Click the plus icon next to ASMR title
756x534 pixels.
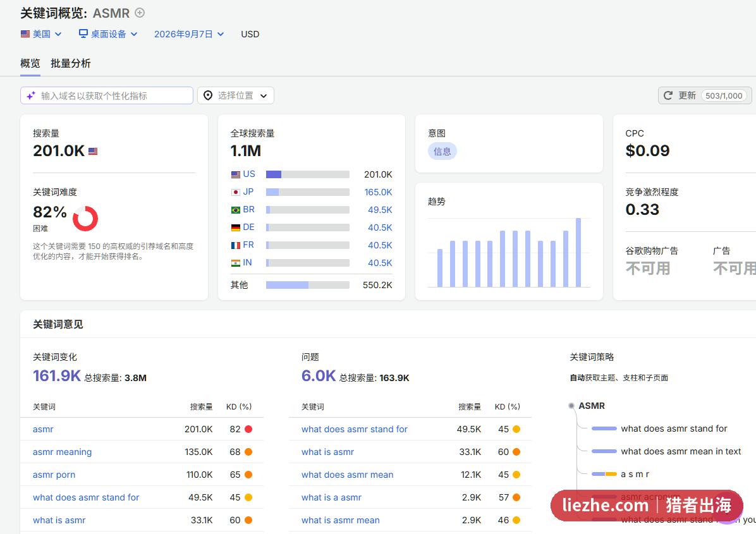[x=139, y=13]
